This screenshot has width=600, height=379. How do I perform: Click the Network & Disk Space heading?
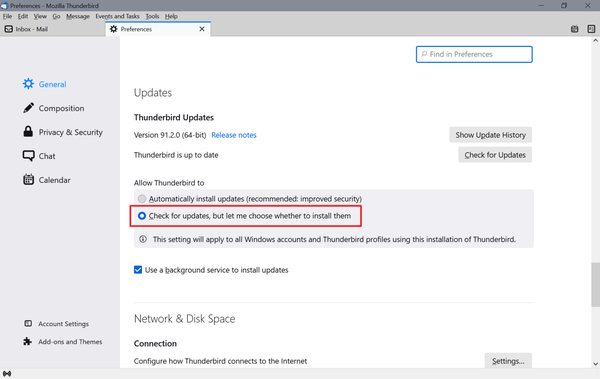pos(184,319)
